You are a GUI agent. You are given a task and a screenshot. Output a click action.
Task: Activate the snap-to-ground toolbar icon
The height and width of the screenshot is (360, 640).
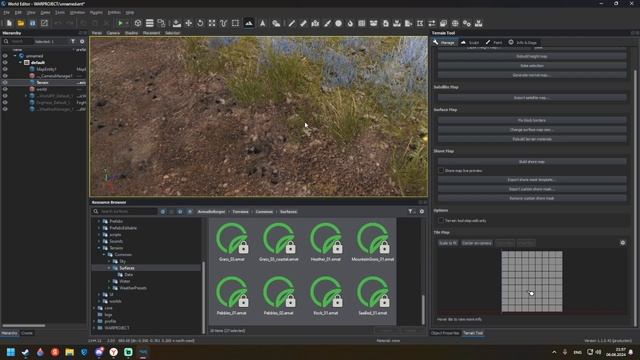[x=176, y=23]
